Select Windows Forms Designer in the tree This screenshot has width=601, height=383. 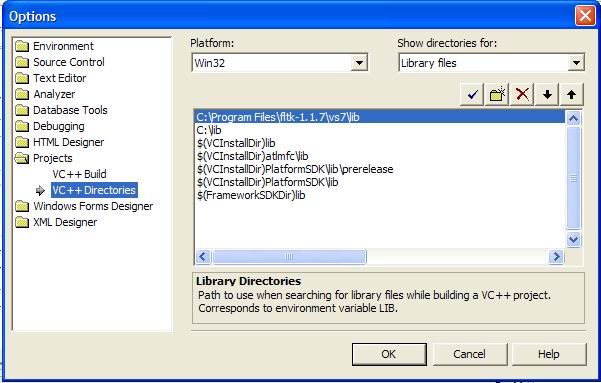click(x=93, y=206)
